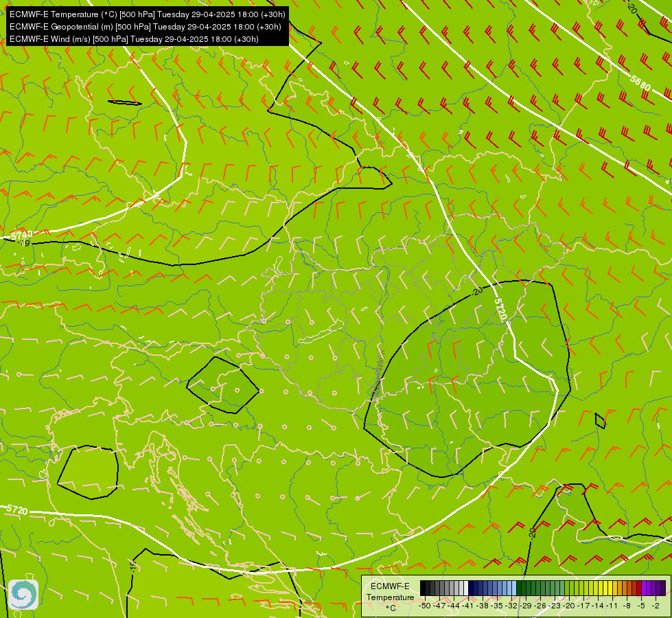Screen dimensions: 672x618
Task: Click the -17 legend scale value
Action: (585, 606)
